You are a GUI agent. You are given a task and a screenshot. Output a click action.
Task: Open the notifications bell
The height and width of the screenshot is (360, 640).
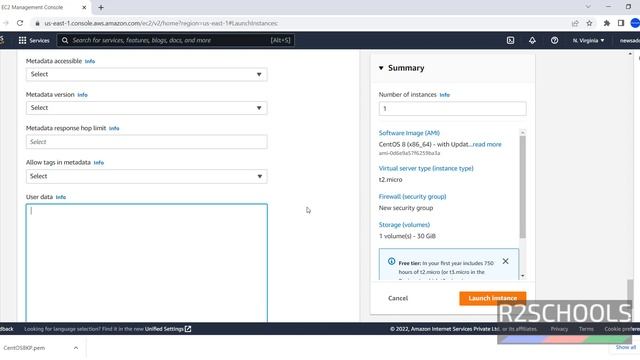point(532,40)
